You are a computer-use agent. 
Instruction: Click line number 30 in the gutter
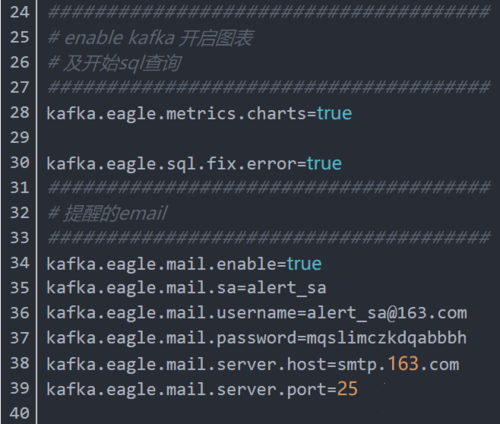coord(20,163)
